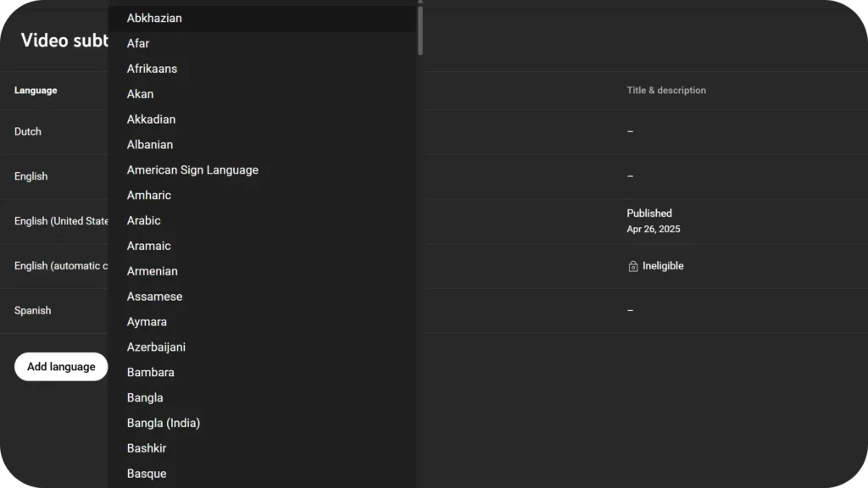Choose Armenian from the language picker
The width and height of the screenshot is (868, 488).
coord(153,271)
